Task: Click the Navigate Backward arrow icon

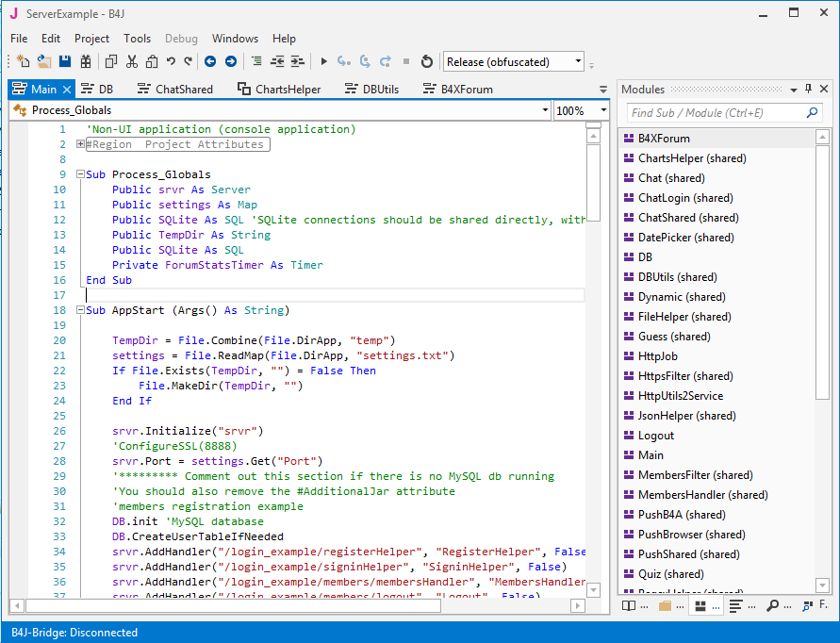Action: click(208, 62)
